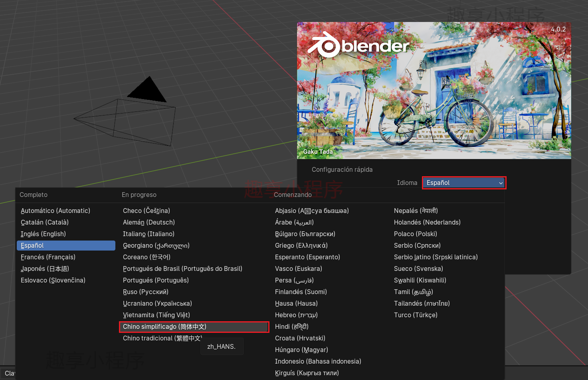Viewport: 588px width, 380px height.
Task: Pick the highlighted Español option
Action: click(66, 245)
